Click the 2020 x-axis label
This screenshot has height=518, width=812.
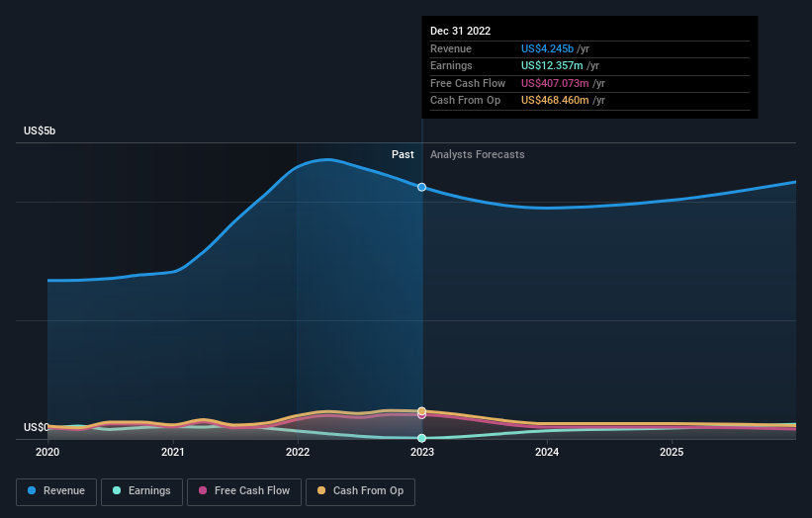coord(47,453)
